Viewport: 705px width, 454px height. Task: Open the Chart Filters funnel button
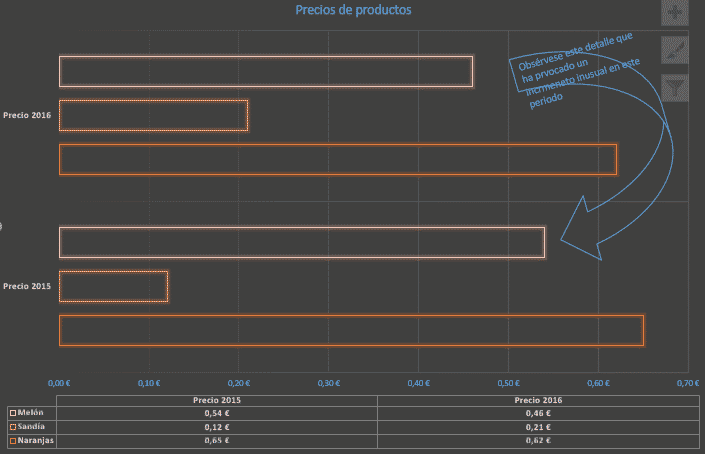tap(674, 88)
